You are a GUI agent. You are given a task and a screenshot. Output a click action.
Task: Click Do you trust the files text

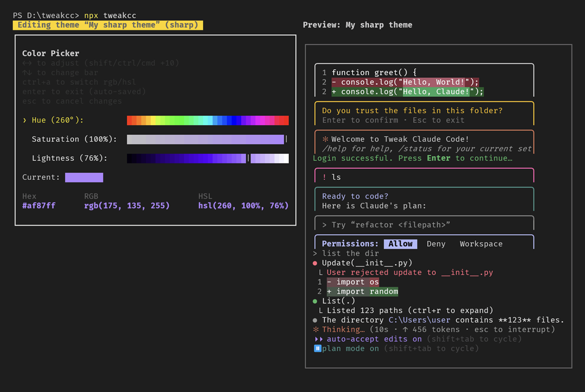point(412,110)
